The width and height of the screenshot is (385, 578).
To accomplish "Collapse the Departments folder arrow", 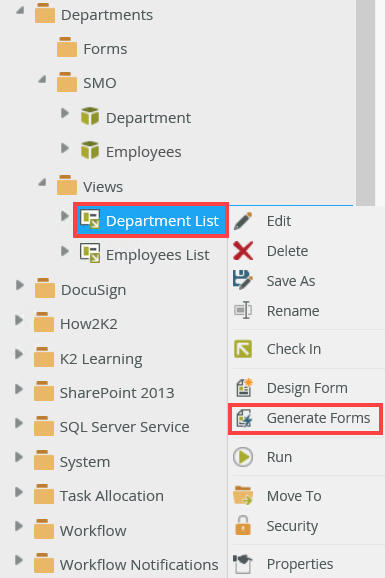I will click(x=20, y=10).
